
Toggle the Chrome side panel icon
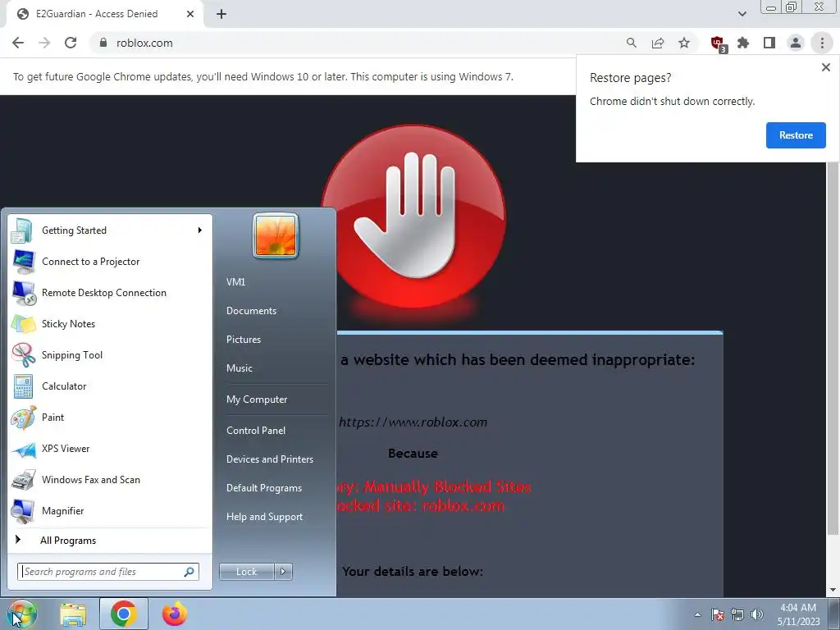[x=769, y=43]
